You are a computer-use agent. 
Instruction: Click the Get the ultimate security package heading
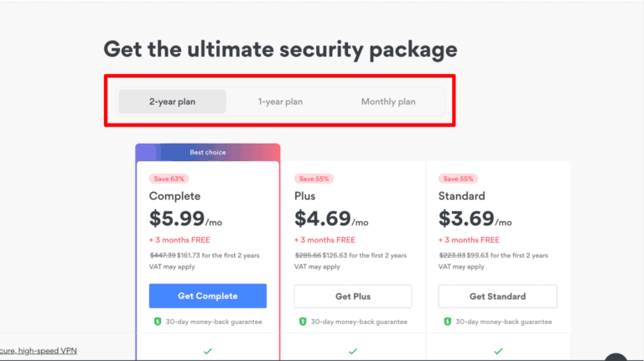(280, 49)
